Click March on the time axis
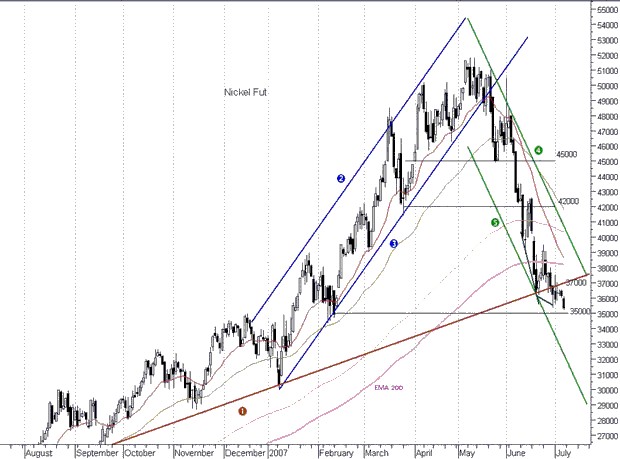The height and width of the screenshot is (459, 620). click(x=376, y=452)
